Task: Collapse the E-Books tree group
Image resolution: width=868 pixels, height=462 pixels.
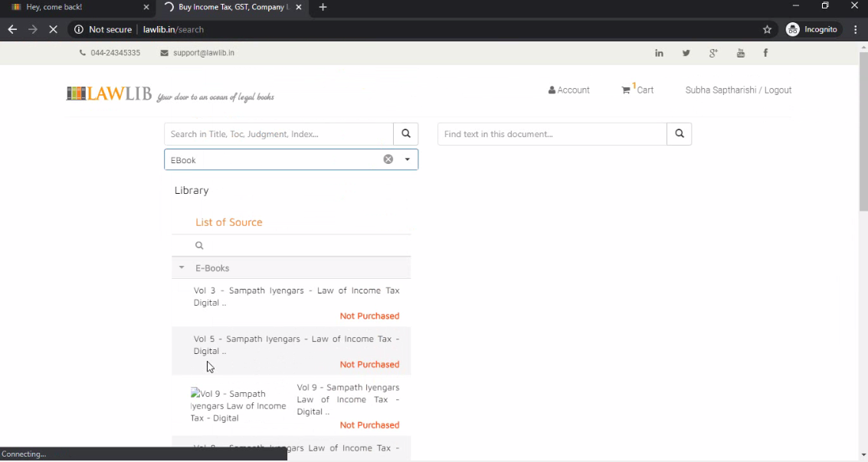Action: coord(182,268)
